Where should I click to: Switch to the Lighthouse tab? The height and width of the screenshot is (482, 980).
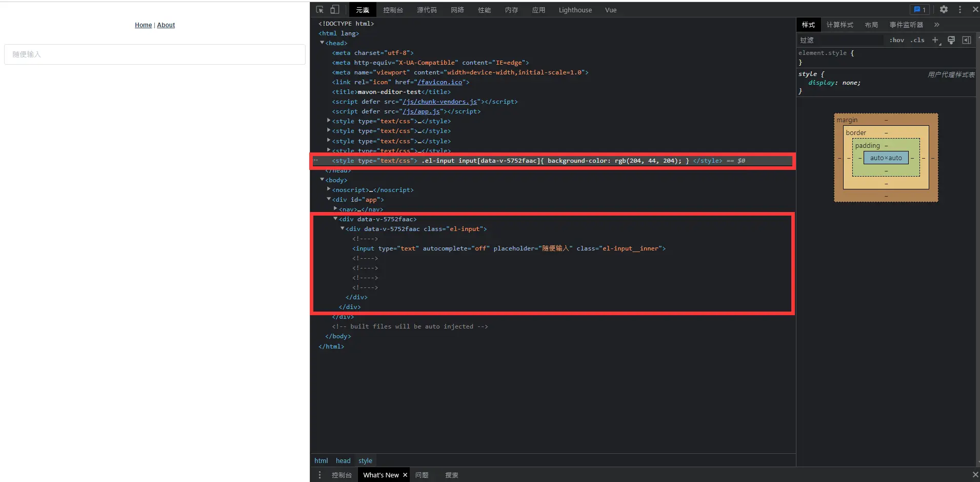click(x=575, y=10)
